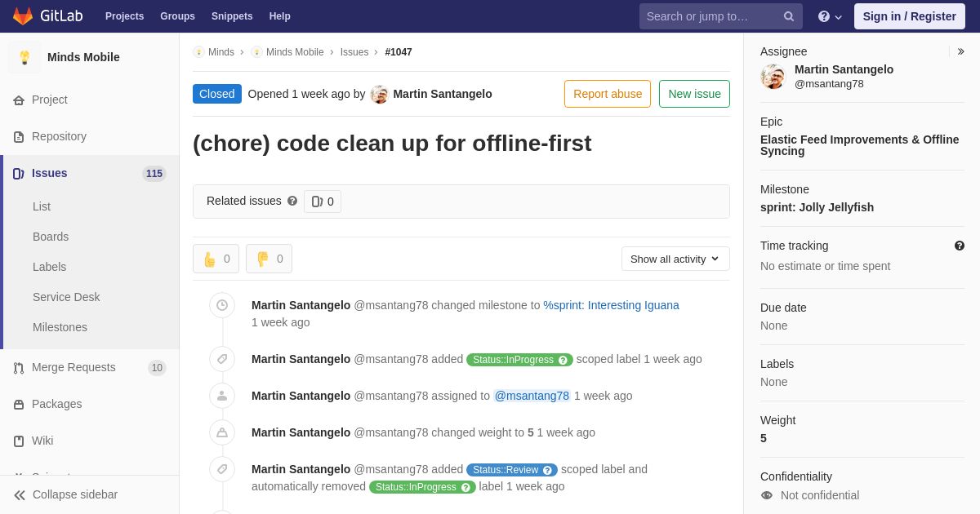The image size is (980, 514).
Task: Click the Wiki book icon
Action: pyautogui.click(x=19, y=441)
